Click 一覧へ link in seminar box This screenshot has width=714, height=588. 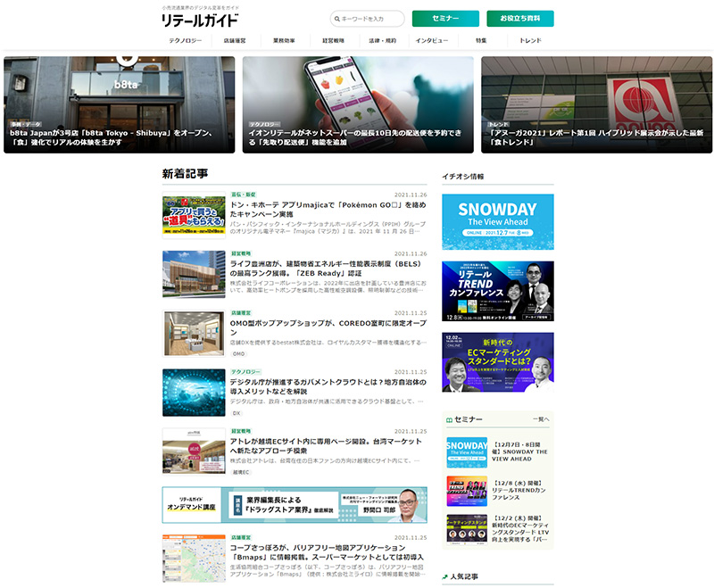coord(540,419)
